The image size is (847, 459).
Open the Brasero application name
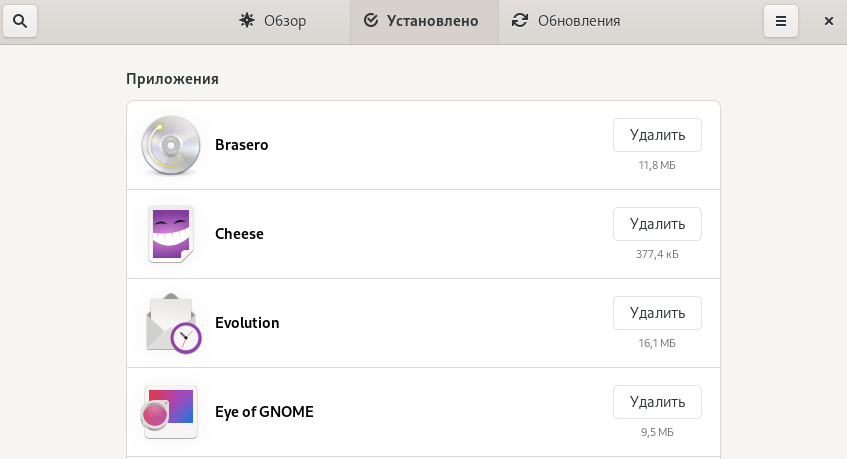click(242, 145)
